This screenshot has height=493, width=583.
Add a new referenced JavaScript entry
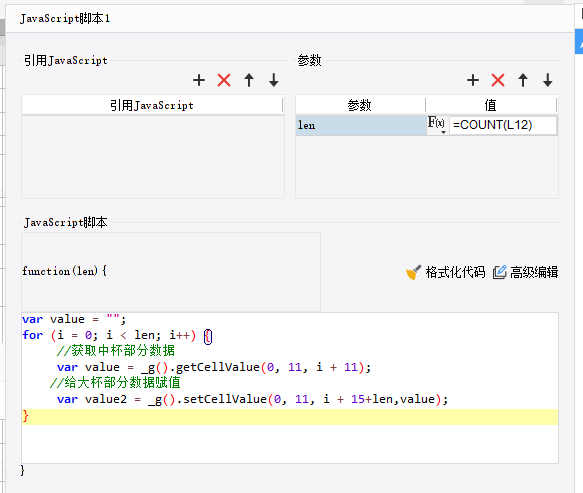tap(199, 80)
